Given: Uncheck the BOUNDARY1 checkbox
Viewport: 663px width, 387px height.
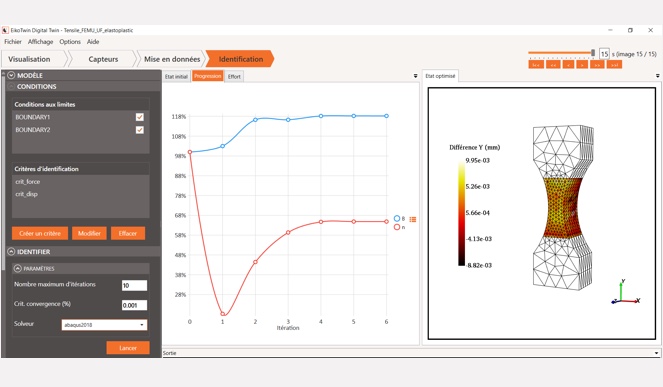Looking at the screenshot, I should tap(140, 117).
